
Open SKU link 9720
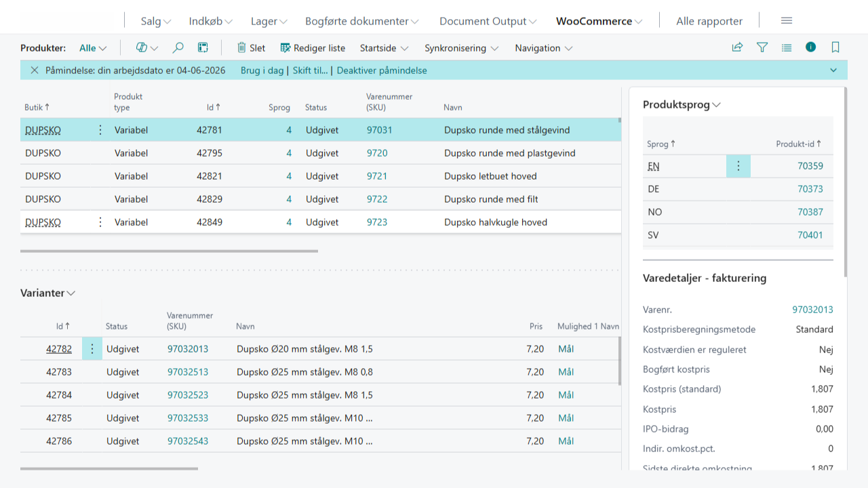377,153
